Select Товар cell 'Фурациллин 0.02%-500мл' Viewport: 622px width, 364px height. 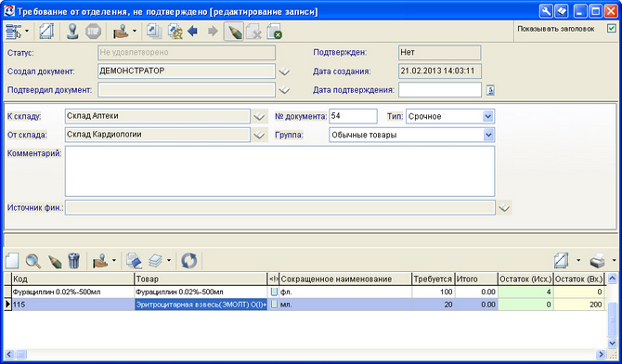[x=201, y=292]
